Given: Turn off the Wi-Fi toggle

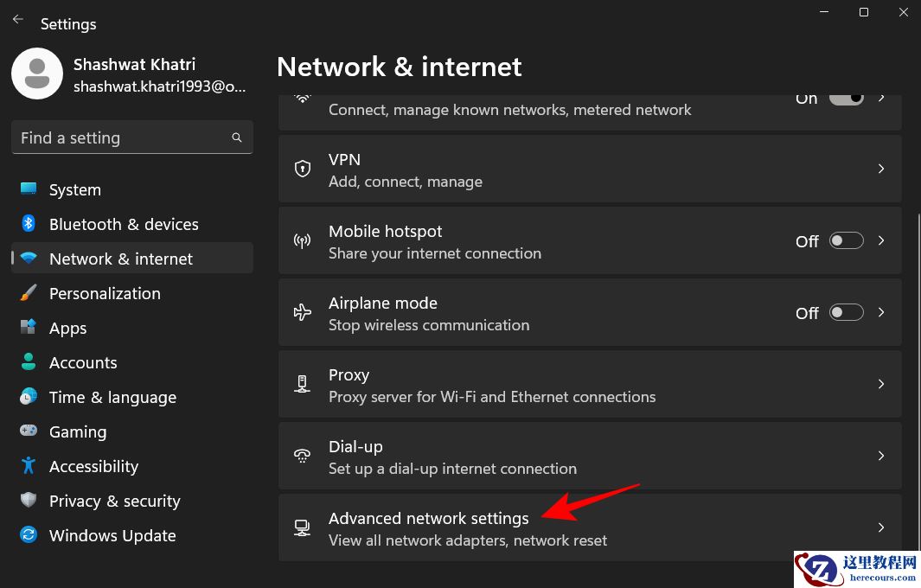Looking at the screenshot, I should [846, 99].
